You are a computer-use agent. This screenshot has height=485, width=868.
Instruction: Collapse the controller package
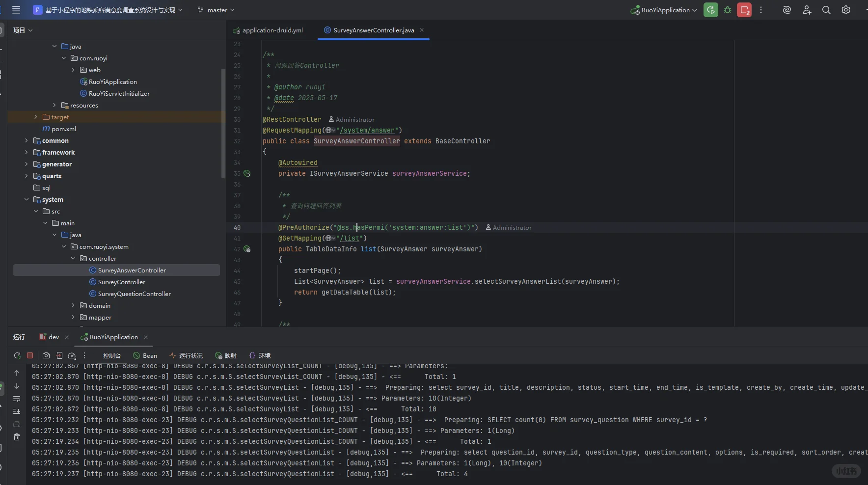(x=73, y=258)
